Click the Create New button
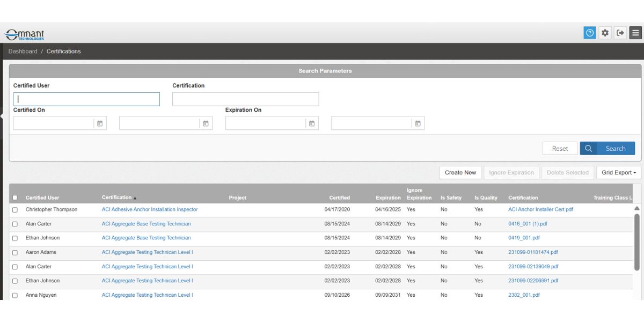Screen dimensions: 644x322 point(460,172)
